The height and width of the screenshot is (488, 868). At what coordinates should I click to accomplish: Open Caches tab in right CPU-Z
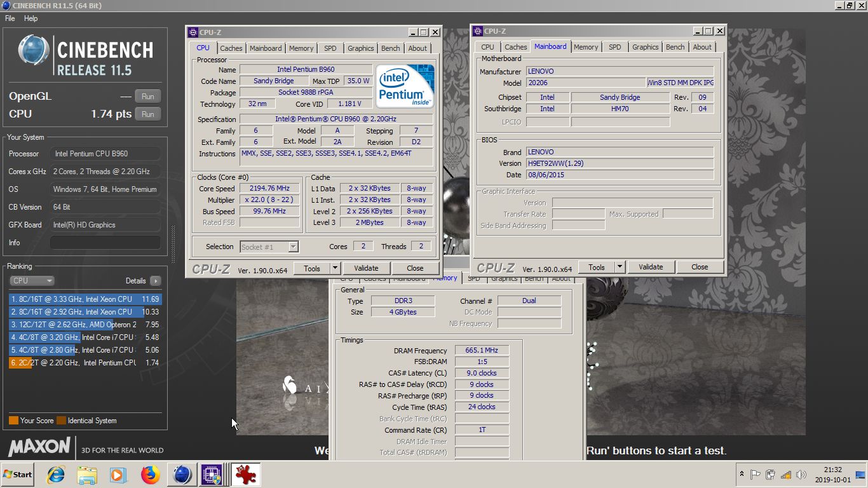[516, 47]
